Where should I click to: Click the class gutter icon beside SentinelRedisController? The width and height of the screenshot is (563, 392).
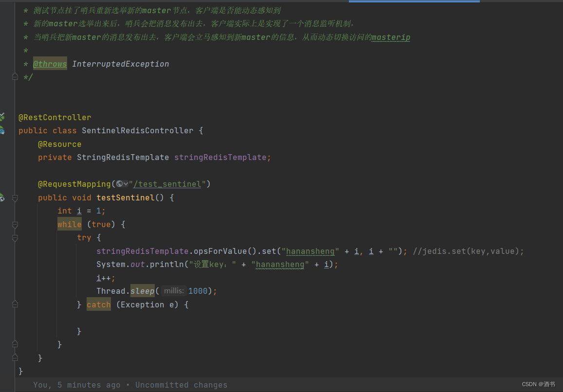2,130
